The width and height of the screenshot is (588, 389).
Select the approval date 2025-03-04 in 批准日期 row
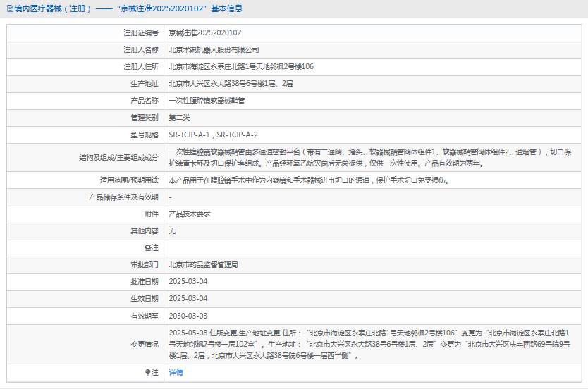pos(188,282)
